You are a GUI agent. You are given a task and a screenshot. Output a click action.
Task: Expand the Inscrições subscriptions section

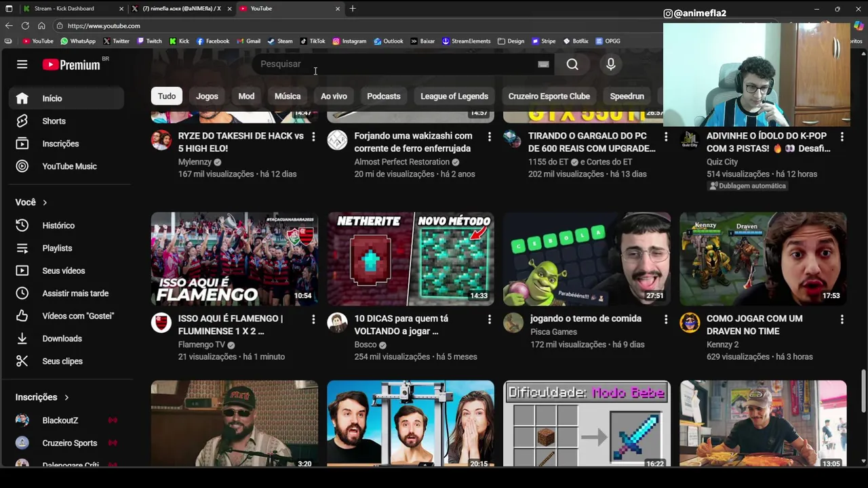tap(42, 397)
